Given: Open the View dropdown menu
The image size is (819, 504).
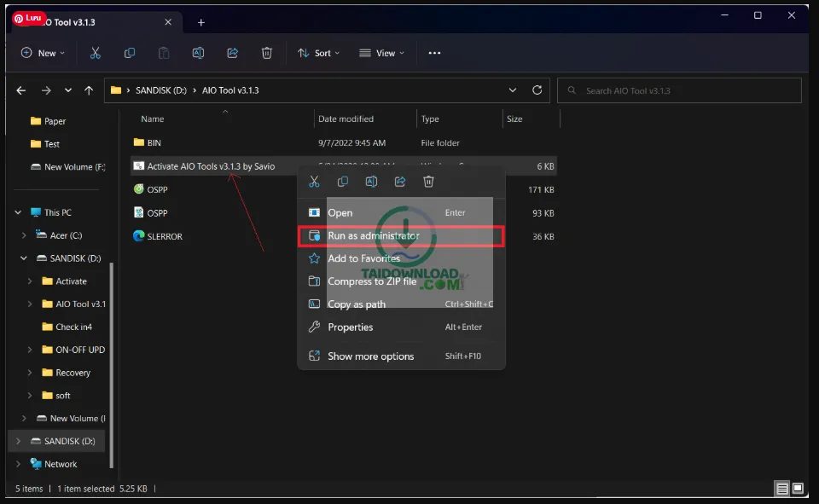Looking at the screenshot, I should pos(381,53).
